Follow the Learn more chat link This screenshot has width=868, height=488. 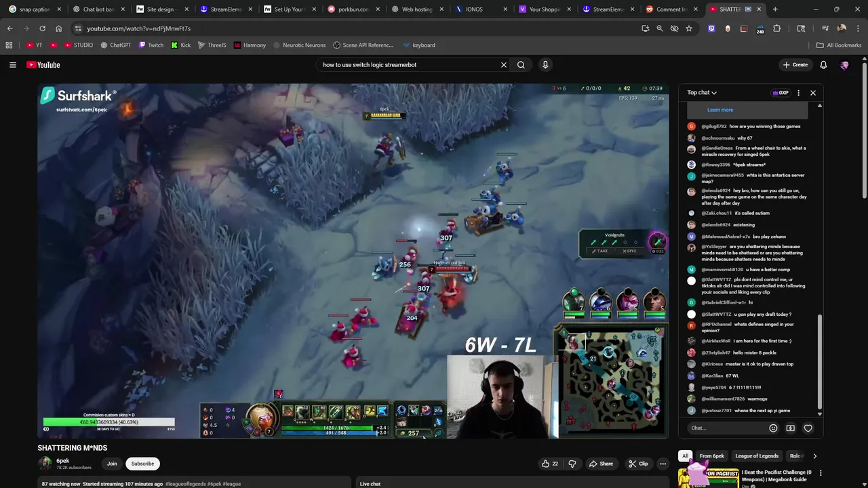click(720, 110)
